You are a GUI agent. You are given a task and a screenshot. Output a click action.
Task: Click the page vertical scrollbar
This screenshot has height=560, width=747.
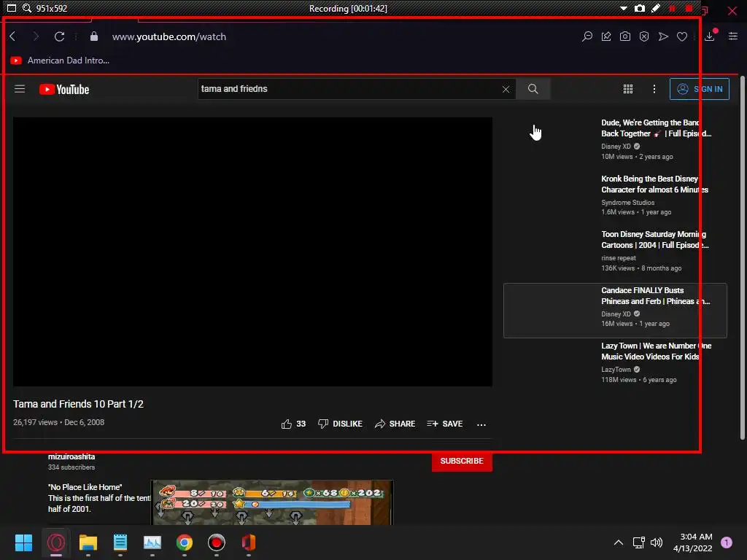[x=742, y=257]
